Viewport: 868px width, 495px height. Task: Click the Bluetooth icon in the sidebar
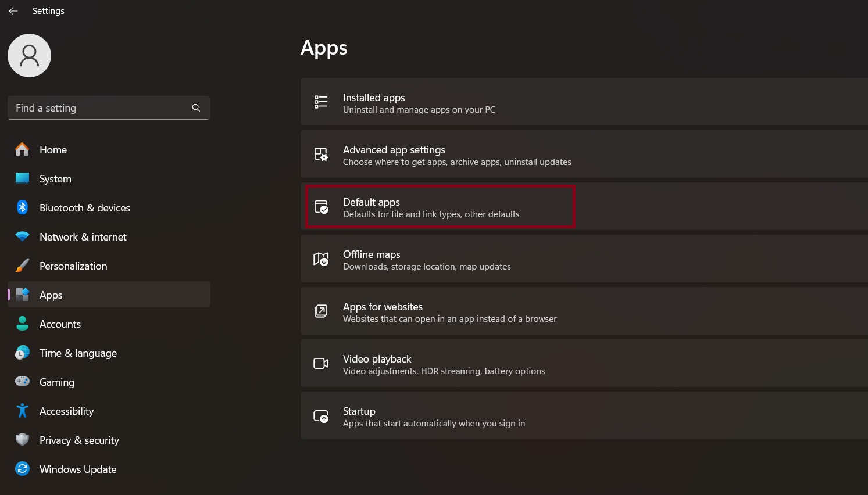[22, 207]
